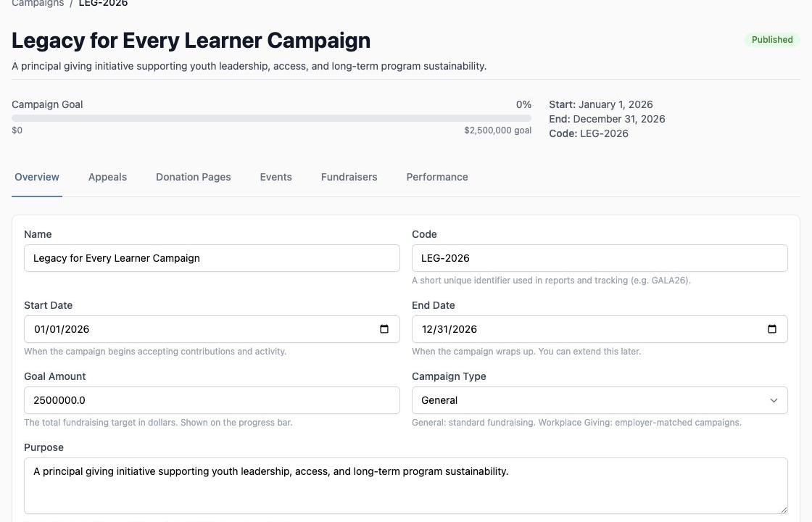The image size is (812, 522).
Task: Click the Campaign Type helper text
Action: click(x=576, y=423)
